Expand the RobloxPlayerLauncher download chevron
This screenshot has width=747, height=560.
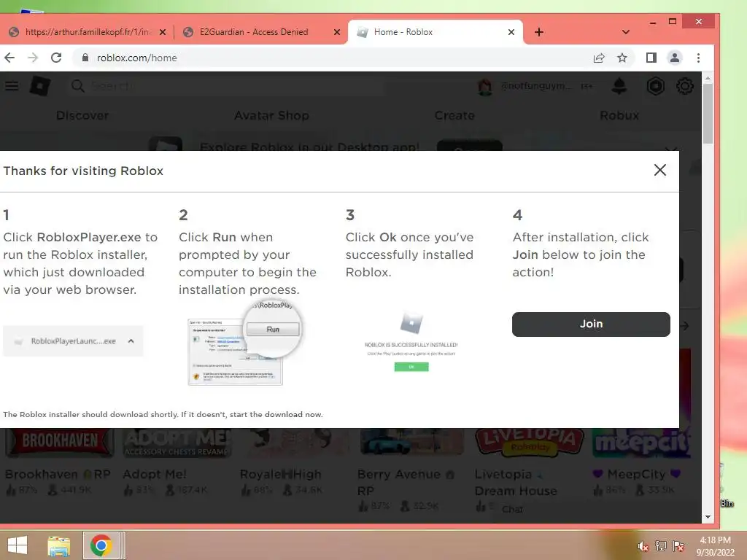point(131,341)
